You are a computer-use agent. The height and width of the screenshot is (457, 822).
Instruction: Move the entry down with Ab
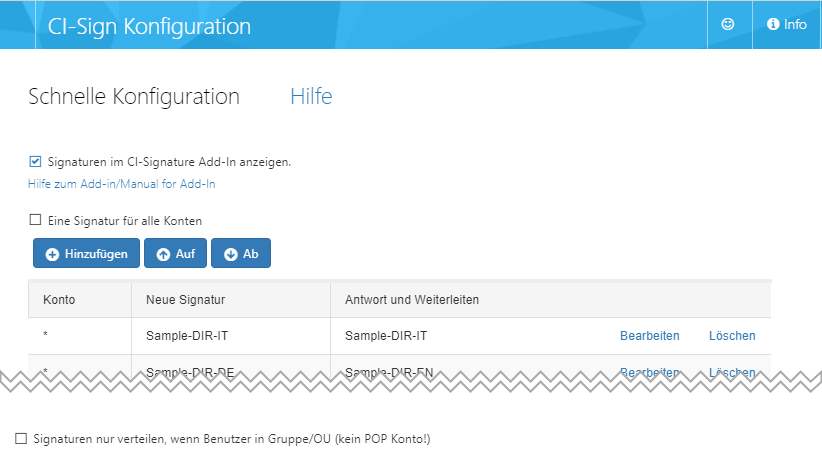(241, 254)
